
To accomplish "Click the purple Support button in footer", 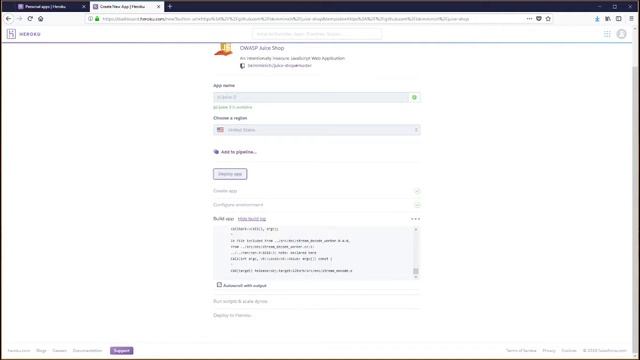I will tap(122, 351).
